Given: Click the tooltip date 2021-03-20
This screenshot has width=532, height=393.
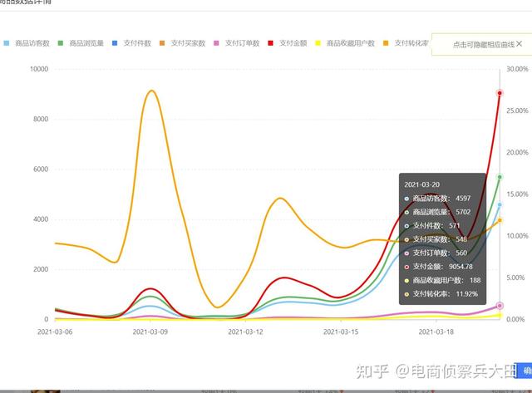Looking at the screenshot, I should (x=421, y=184).
